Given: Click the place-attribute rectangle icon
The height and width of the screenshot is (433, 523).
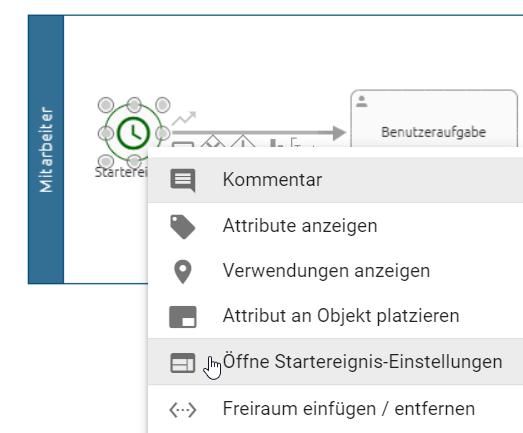Looking at the screenshot, I should (x=183, y=317).
